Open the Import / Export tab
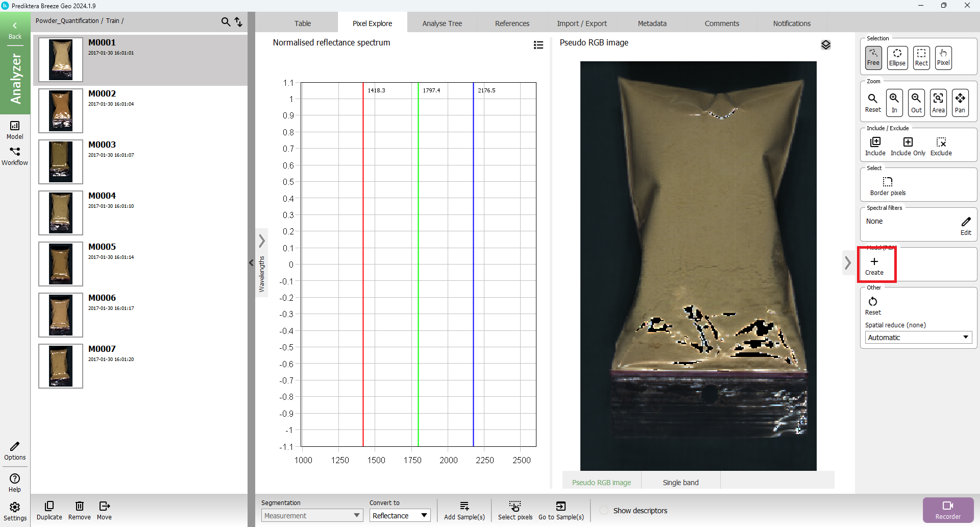The width and height of the screenshot is (980, 527). tap(581, 23)
